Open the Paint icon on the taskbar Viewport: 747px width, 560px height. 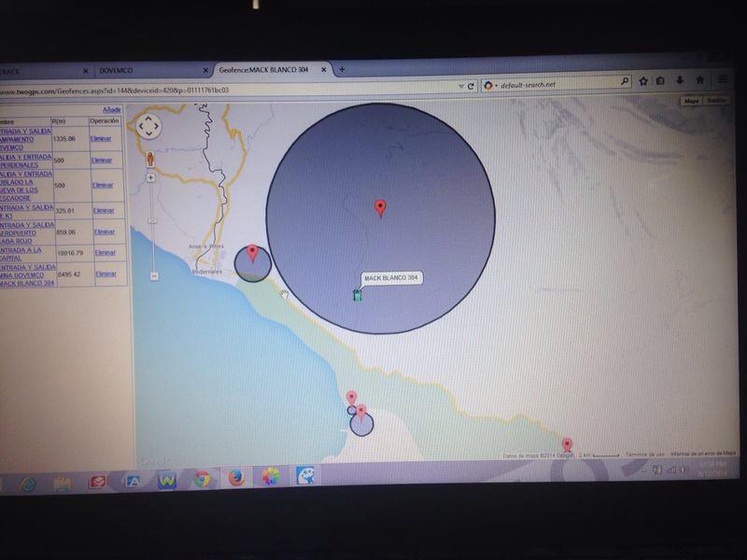[x=305, y=475]
